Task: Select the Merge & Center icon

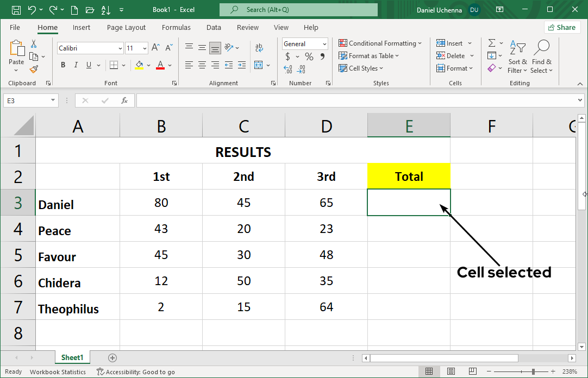Action: tap(259, 65)
